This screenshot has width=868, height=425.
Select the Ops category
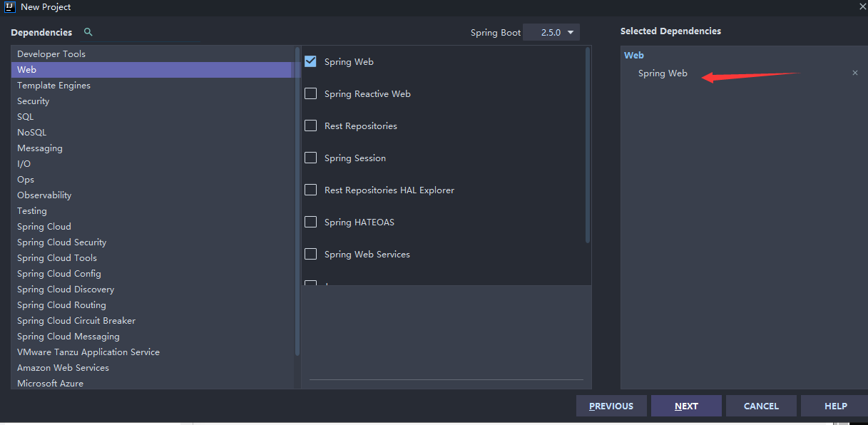click(x=151, y=180)
